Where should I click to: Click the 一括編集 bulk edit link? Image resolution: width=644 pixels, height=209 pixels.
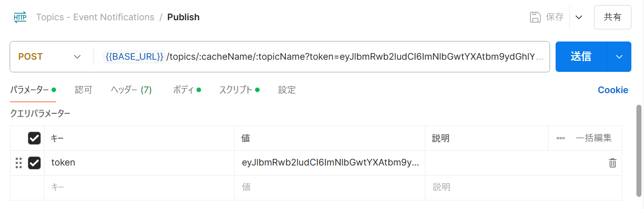tap(593, 138)
